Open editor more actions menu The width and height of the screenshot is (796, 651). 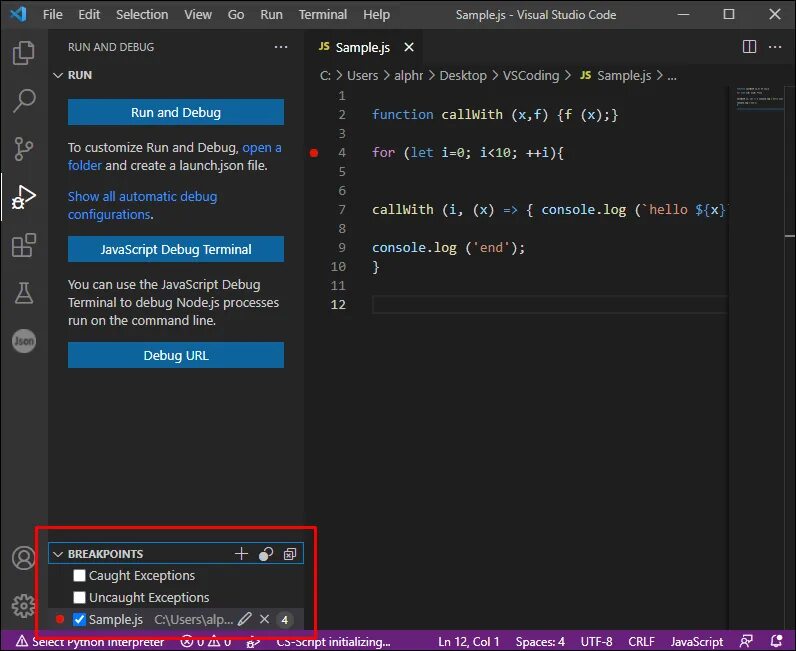[775, 47]
